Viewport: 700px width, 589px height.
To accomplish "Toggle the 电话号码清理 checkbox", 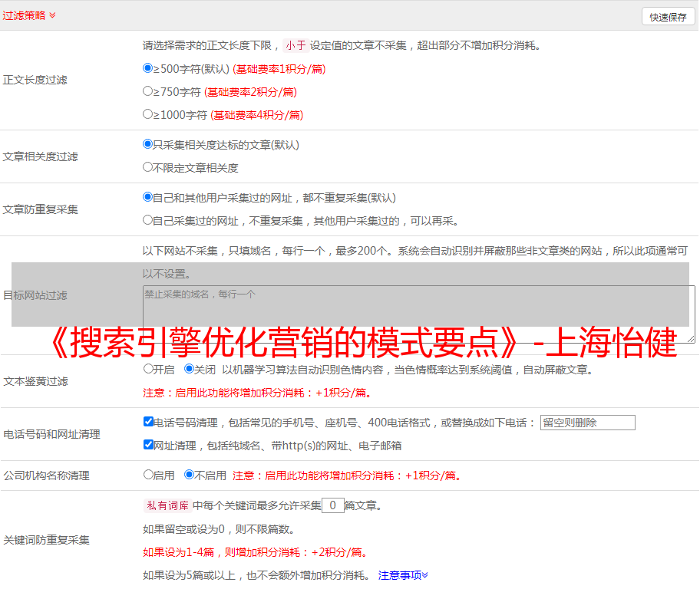I will point(148,422).
